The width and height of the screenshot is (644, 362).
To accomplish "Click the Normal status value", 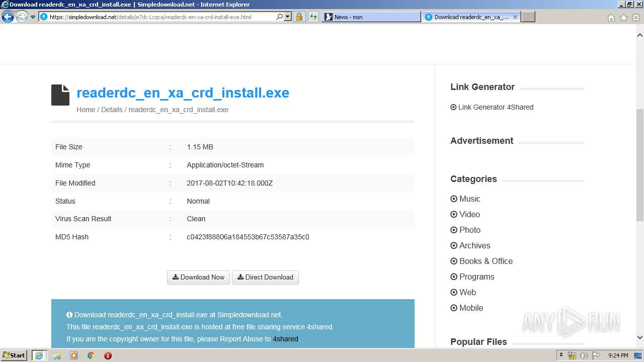I will tap(198, 201).
